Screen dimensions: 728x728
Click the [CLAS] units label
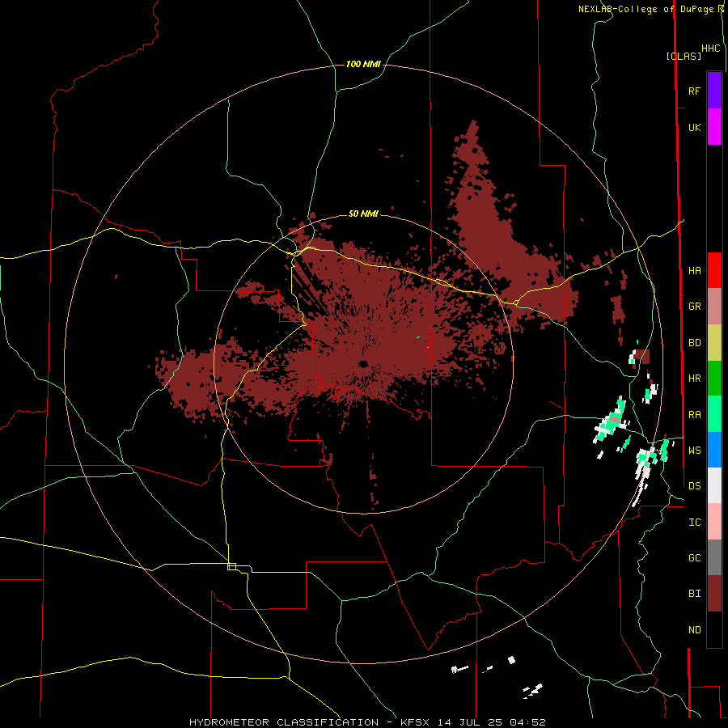click(684, 56)
